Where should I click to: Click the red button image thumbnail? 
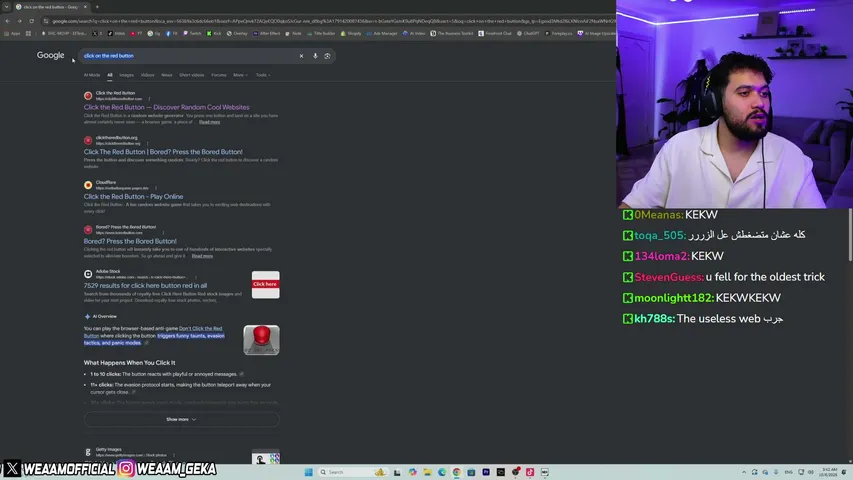pos(262,340)
